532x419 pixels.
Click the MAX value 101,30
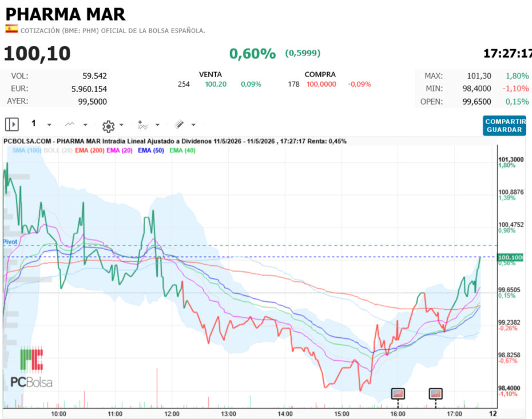click(479, 76)
